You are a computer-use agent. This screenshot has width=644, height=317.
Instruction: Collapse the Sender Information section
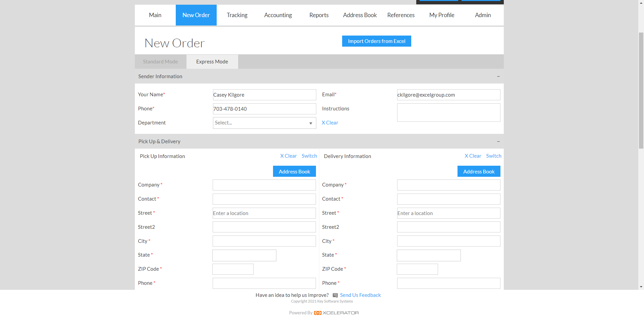click(498, 76)
